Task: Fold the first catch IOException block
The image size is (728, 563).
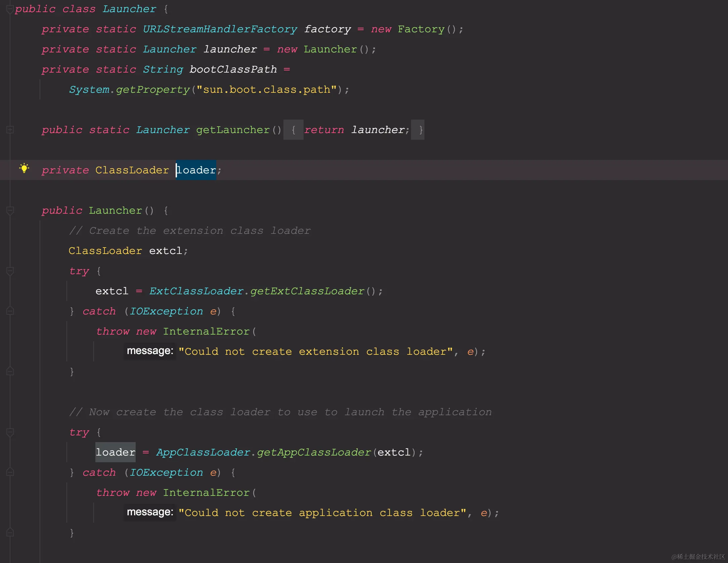Action: (x=10, y=311)
